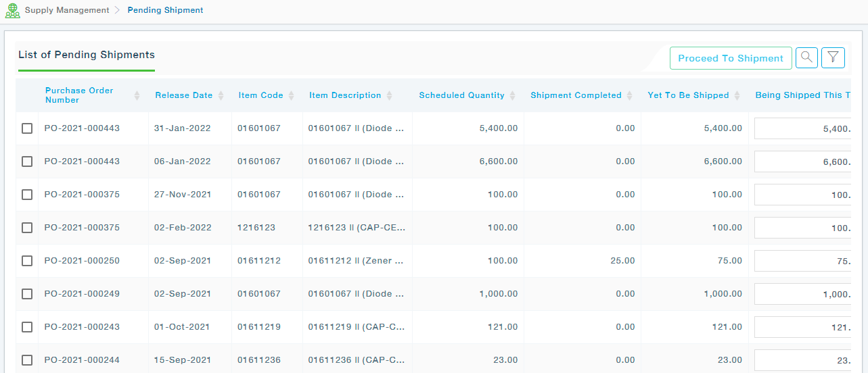Tick checkbox for PO-2021-000443 released 06-Jan-2022
Screen dimensions: 868x373
(27, 161)
